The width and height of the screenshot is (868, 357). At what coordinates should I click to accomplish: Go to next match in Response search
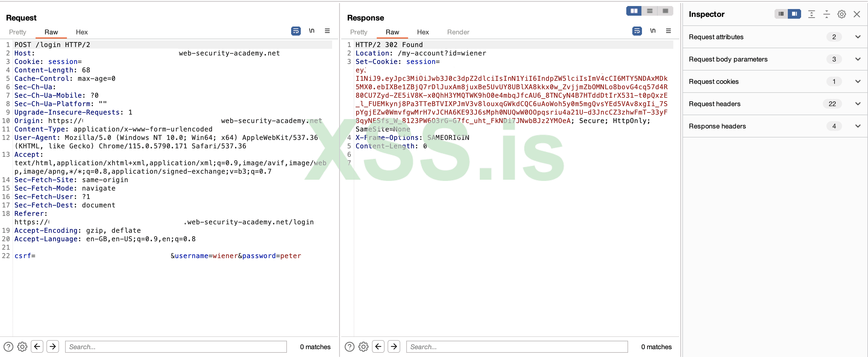point(394,346)
